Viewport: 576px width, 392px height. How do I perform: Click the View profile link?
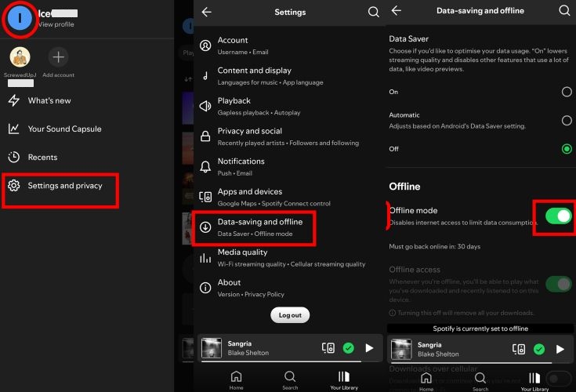click(x=56, y=24)
